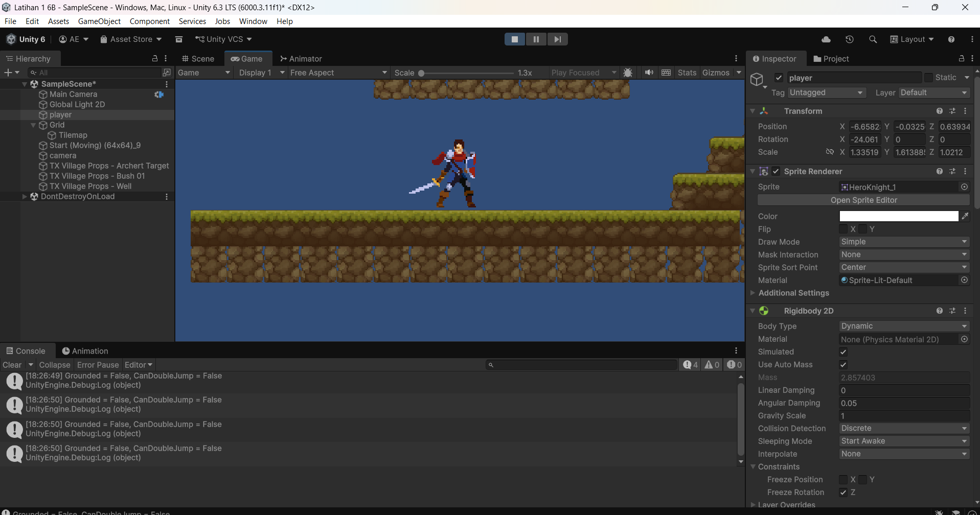Screen dimensions: 980x515
Task: Toggle the Static checkbox
Action: (928, 78)
